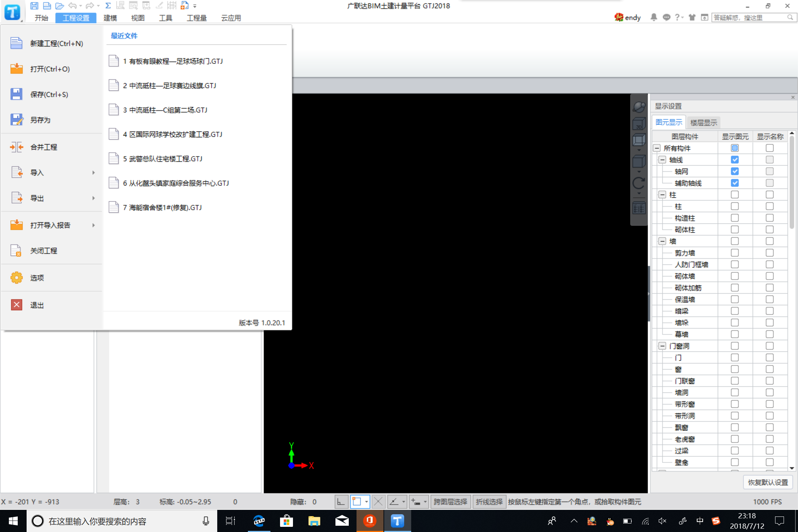Click the 3D cube view icon

tap(639, 124)
